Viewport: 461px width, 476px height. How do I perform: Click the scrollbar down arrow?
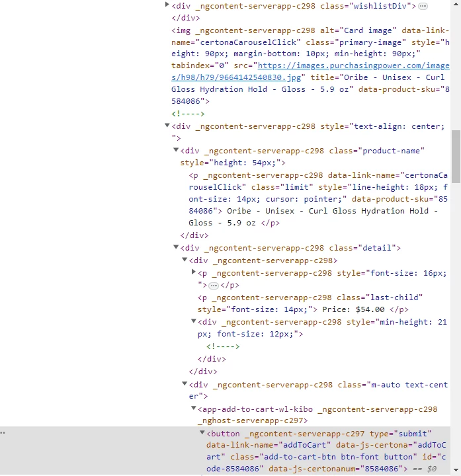[x=456, y=470]
